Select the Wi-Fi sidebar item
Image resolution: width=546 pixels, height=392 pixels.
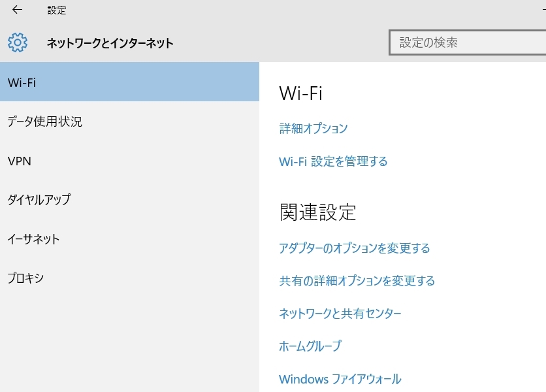point(129,82)
